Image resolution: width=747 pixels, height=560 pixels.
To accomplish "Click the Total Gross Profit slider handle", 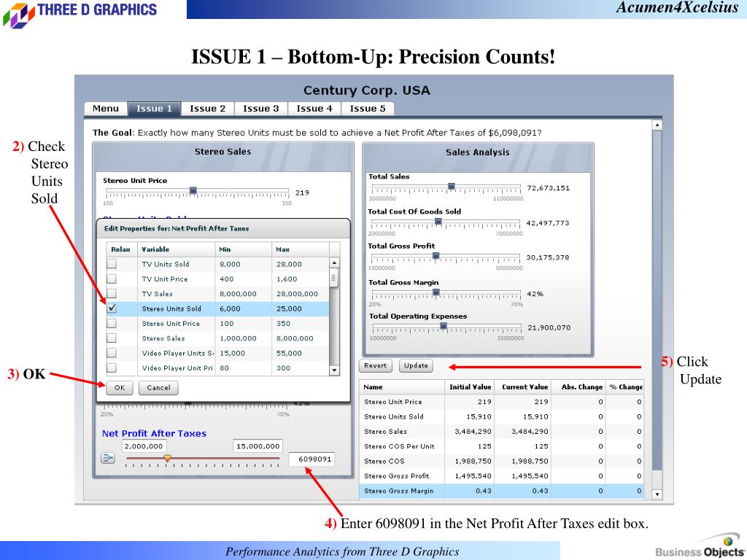I will [436, 256].
